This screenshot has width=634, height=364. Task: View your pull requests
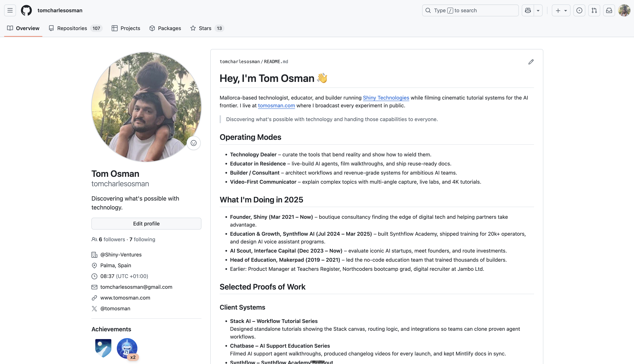click(x=594, y=10)
